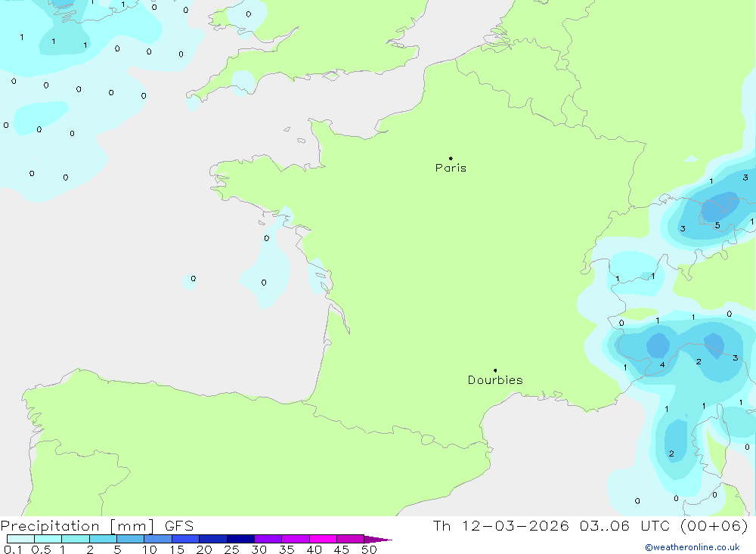Click the '30' legend scale label

click(x=259, y=549)
